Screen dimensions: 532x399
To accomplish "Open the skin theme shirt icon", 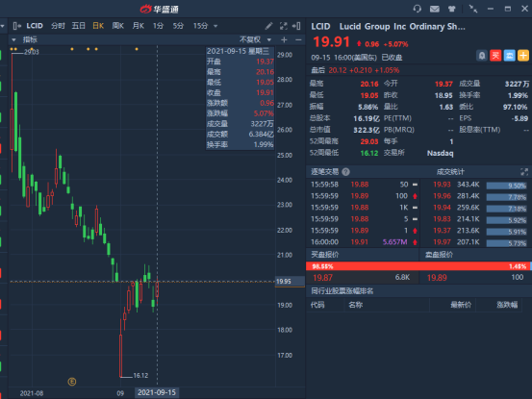I will click(x=451, y=9).
